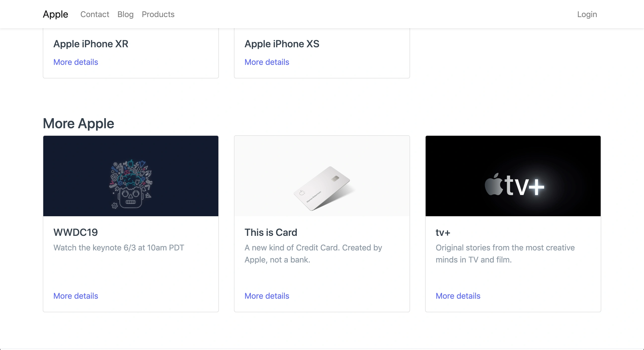
Task: Go to the Blog section
Action: tap(125, 14)
